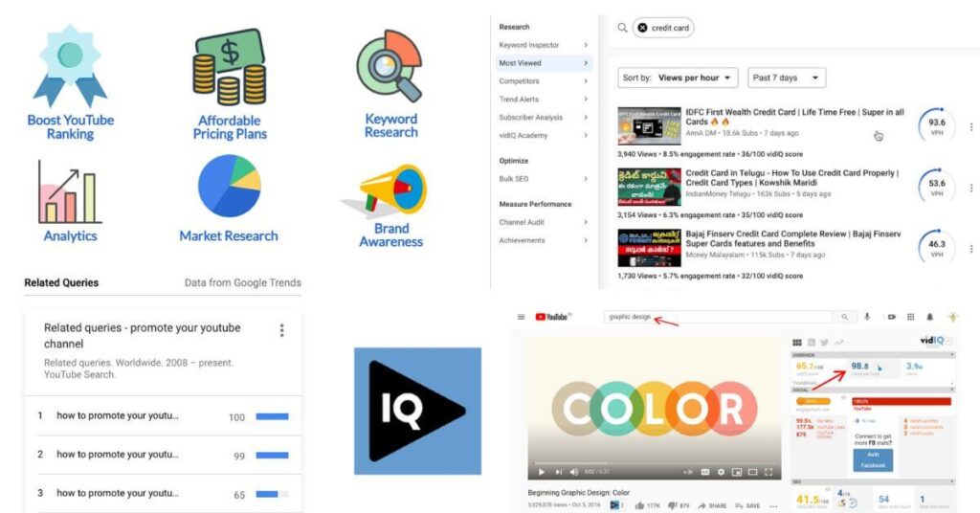Select Competitors in the Research sidebar

tap(520, 81)
